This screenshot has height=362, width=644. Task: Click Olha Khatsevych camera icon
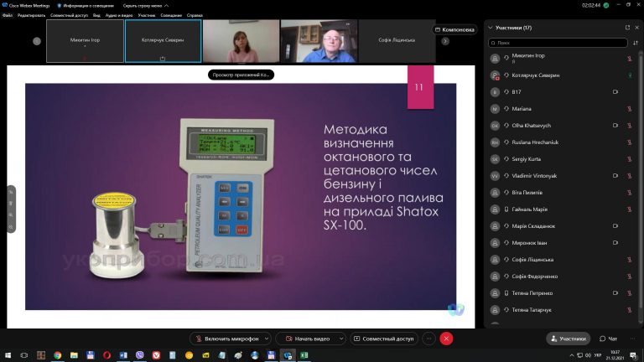(x=615, y=126)
